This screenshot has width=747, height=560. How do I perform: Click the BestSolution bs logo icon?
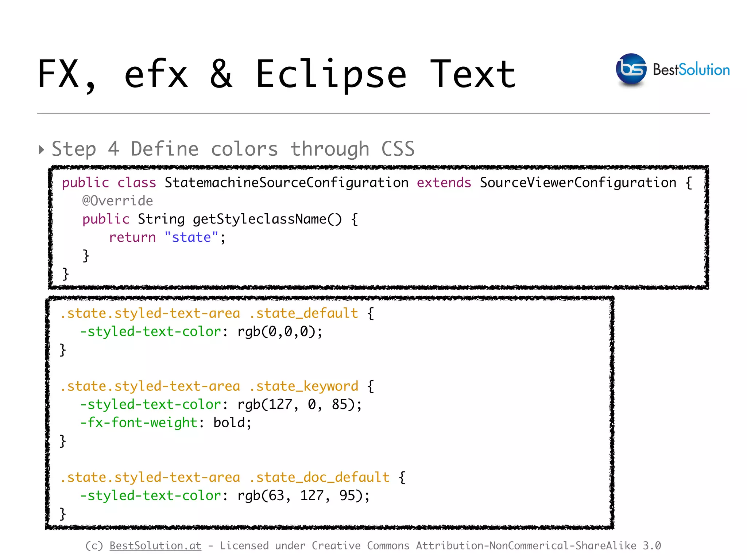click(x=631, y=70)
